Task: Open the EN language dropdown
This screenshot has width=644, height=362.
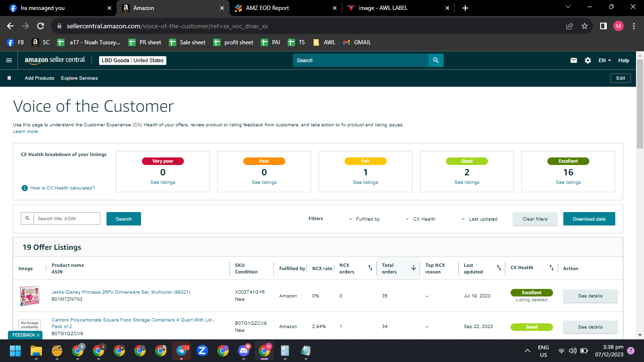Action: [x=605, y=60]
